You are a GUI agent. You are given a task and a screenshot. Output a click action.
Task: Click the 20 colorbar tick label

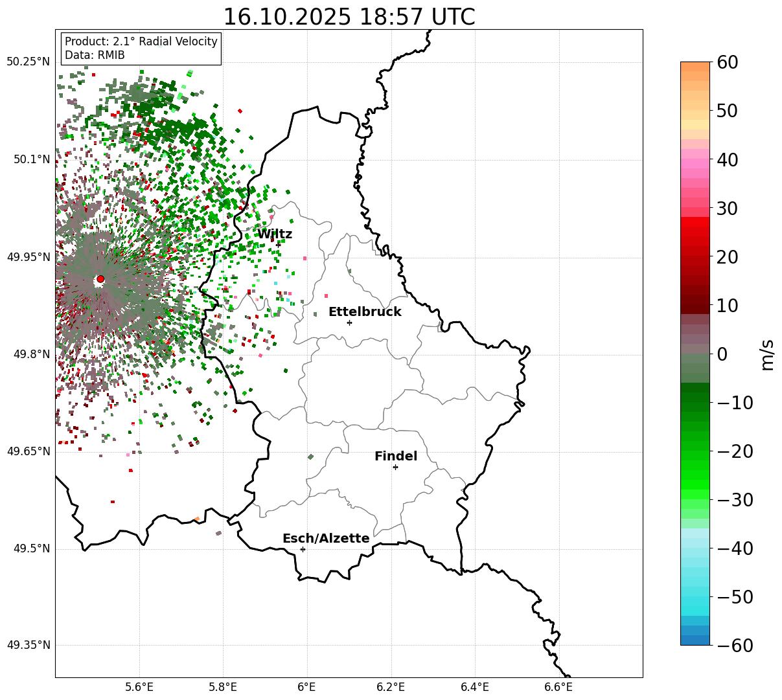point(727,256)
